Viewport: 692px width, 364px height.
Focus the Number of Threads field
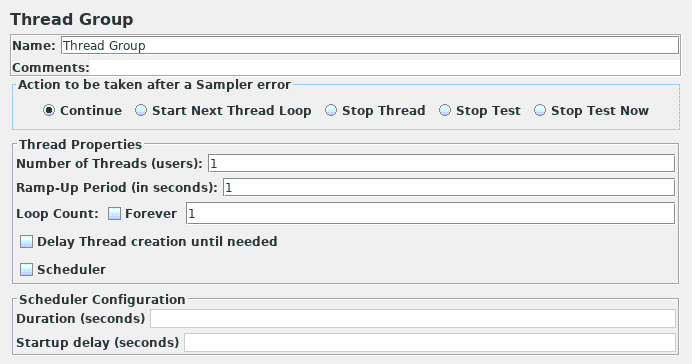[x=441, y=163]
